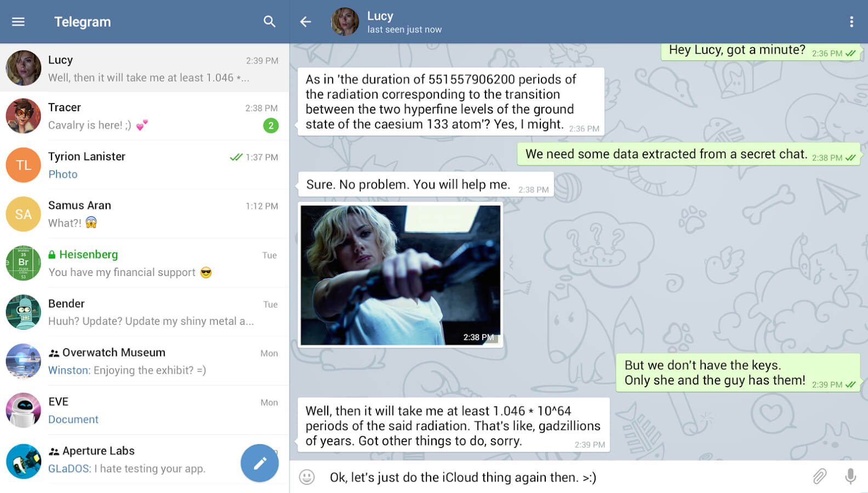
Task: Open the Overwatch Museum group chat
Action: 145,361
